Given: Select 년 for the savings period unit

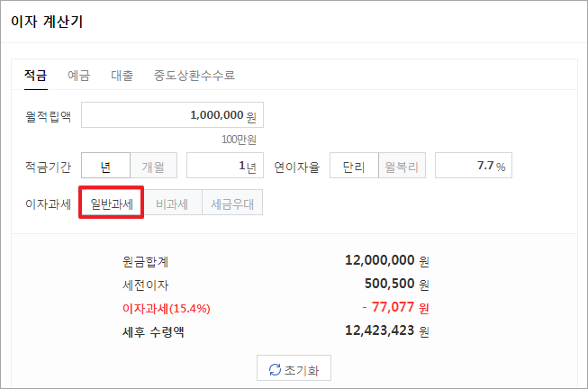Looking at the screenshot, I should point(105,166).
